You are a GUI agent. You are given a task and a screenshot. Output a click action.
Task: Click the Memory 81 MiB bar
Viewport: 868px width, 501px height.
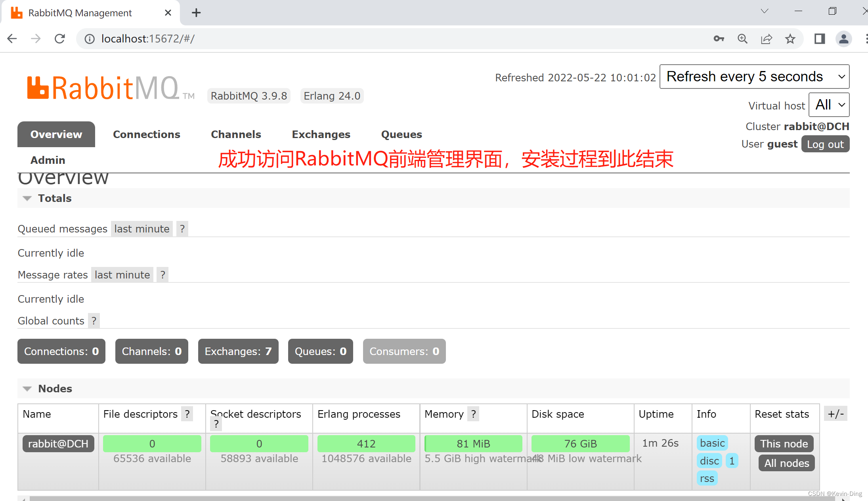pyautogui.click(x=473, y=443)
